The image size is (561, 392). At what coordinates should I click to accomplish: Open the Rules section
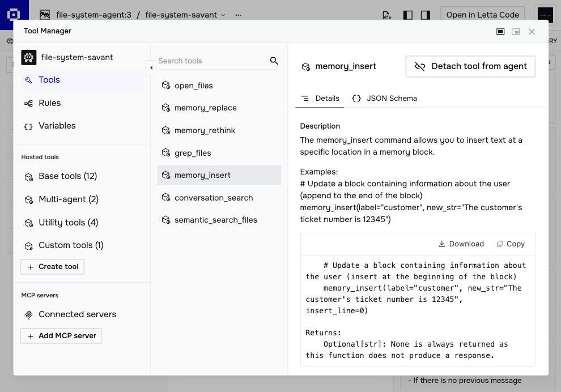(x=82, y=103)
